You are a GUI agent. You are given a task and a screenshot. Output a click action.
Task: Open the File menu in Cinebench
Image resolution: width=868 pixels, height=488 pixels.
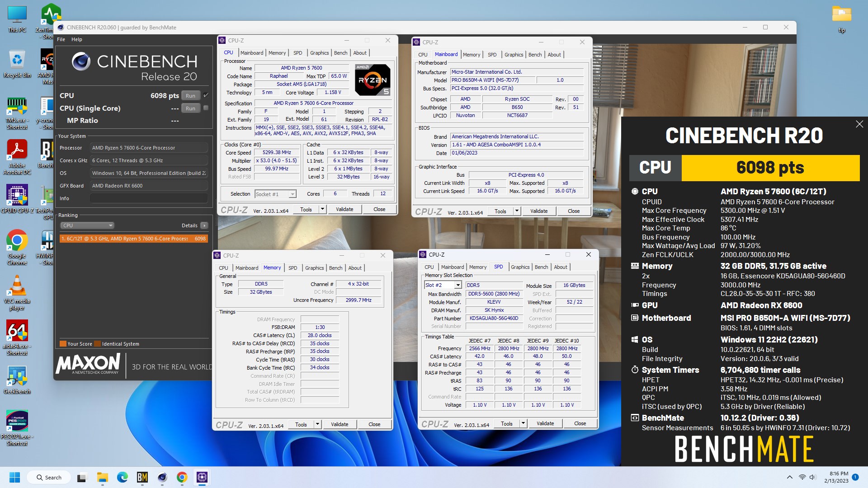point(61,39)
